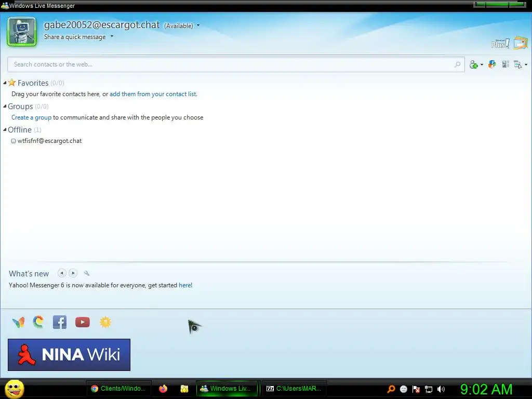Click the network tray icon
This screenshot has height=399, width=532.
(429, 390)
